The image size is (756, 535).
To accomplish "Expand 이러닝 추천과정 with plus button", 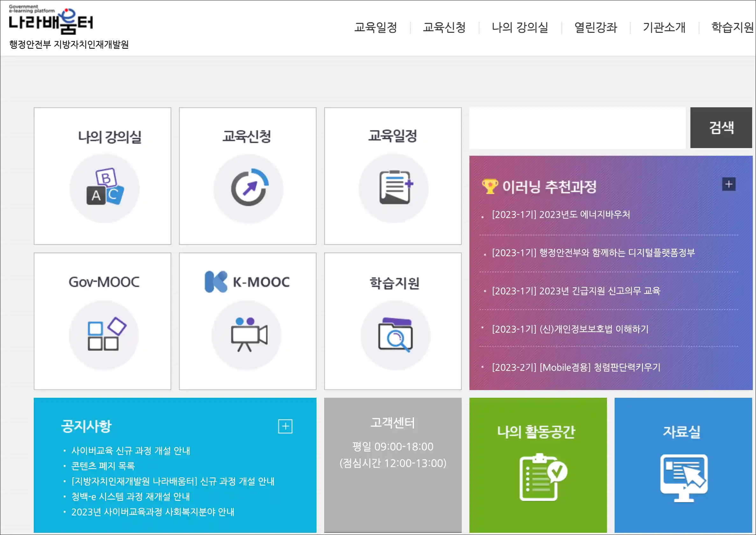I will (728, 184).
